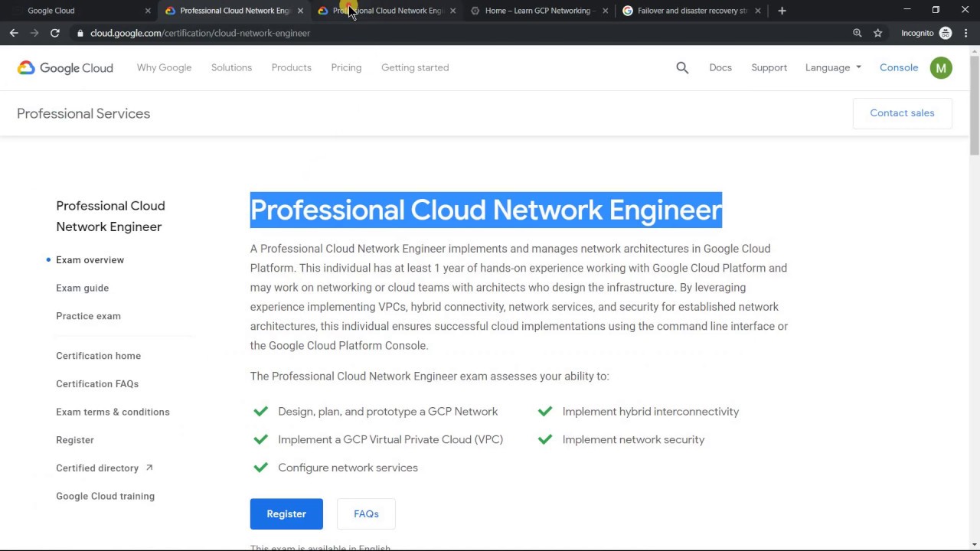The height and width of the screenshot is (551, 980).
Task: Open Practice exam in sidebar
Action: (88, 316)
